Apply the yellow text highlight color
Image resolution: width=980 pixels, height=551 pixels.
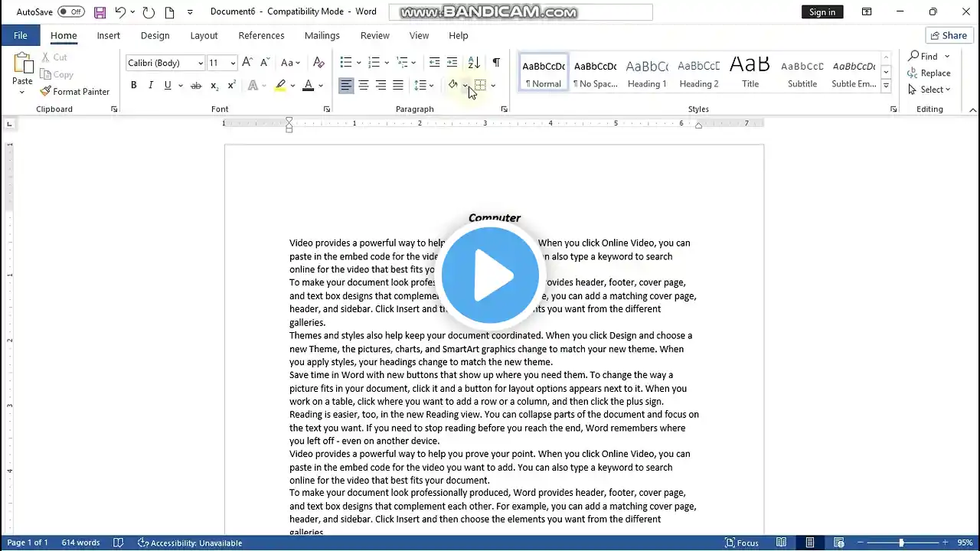pos(280,85)
